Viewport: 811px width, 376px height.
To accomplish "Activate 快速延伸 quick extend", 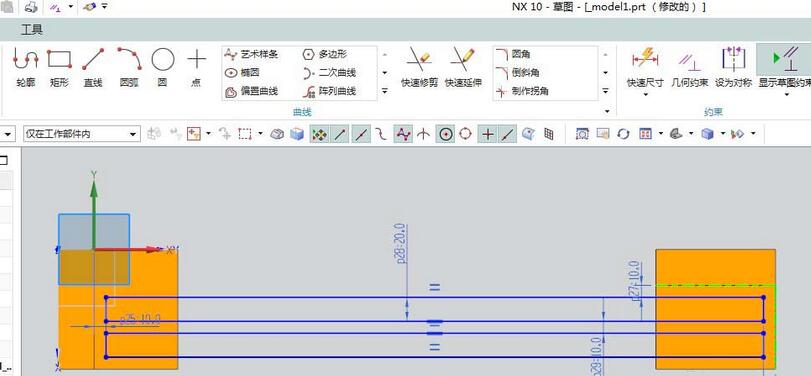I will pyautogui.click(x=463, y=67).
